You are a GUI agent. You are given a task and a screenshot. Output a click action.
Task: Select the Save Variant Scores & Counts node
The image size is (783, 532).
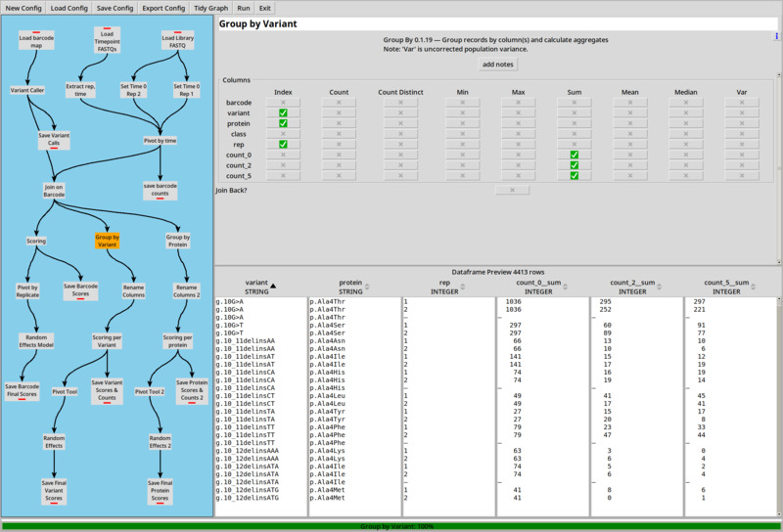point(107,391)
